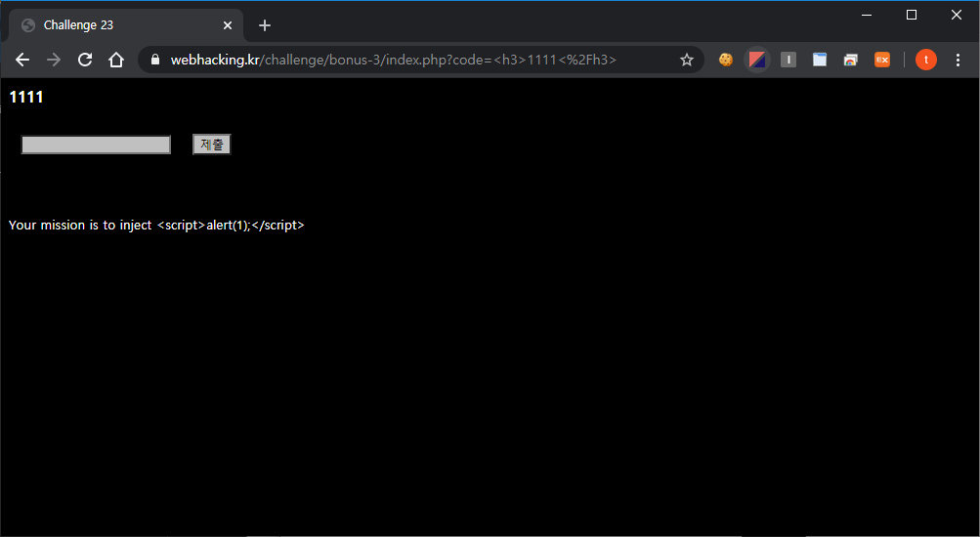Click the mission instruction text
This screenshot has width=980, height=537.
[x=156, y=225]
